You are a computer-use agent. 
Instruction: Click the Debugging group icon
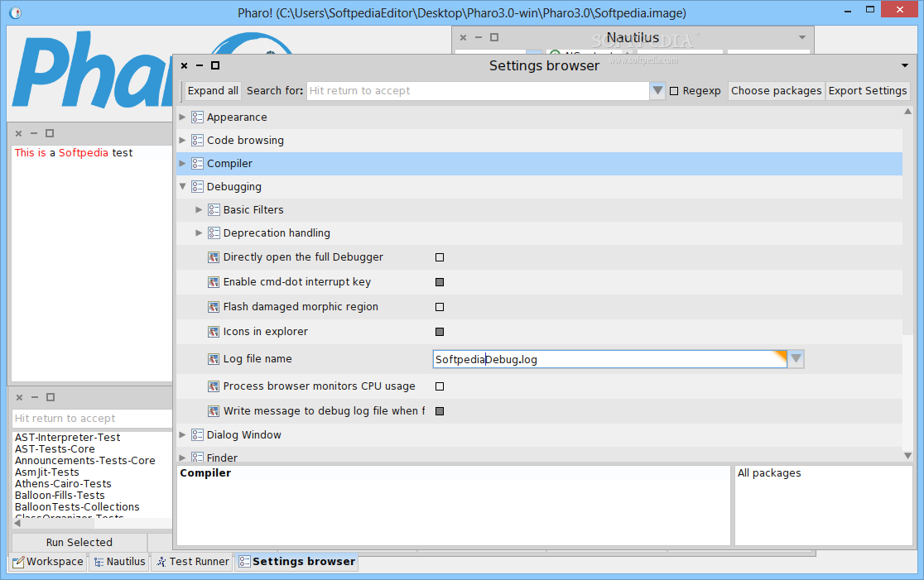197,187
